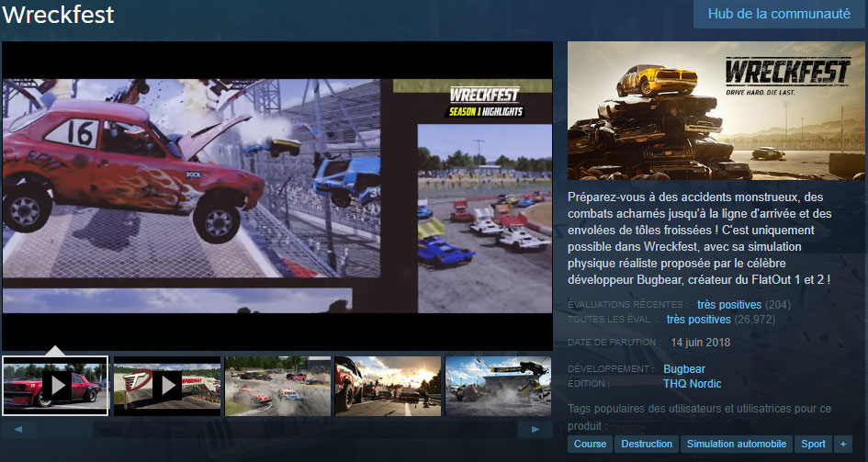Play the first trailer video thumbnail
The height and width of the screenshot is (462, 868).
tap(55, 385)
